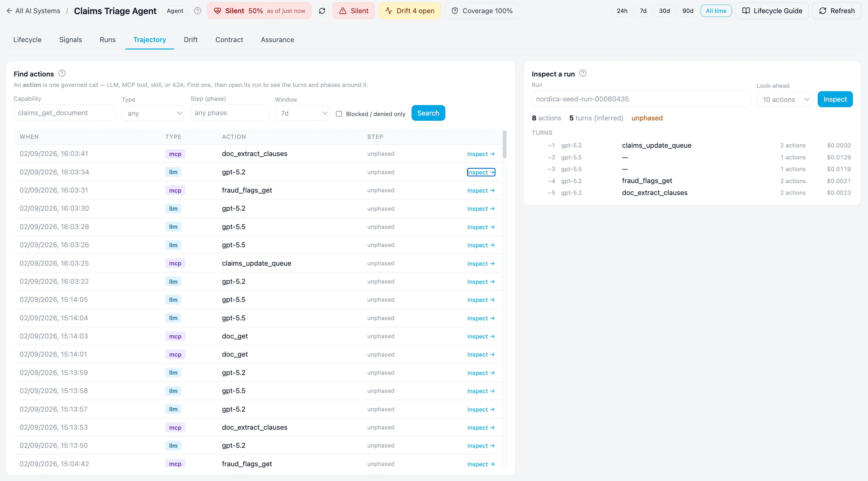Open the Look-ahead 10 actions dropdown
Screen dimensions: 868x481
tap(784, 100)
